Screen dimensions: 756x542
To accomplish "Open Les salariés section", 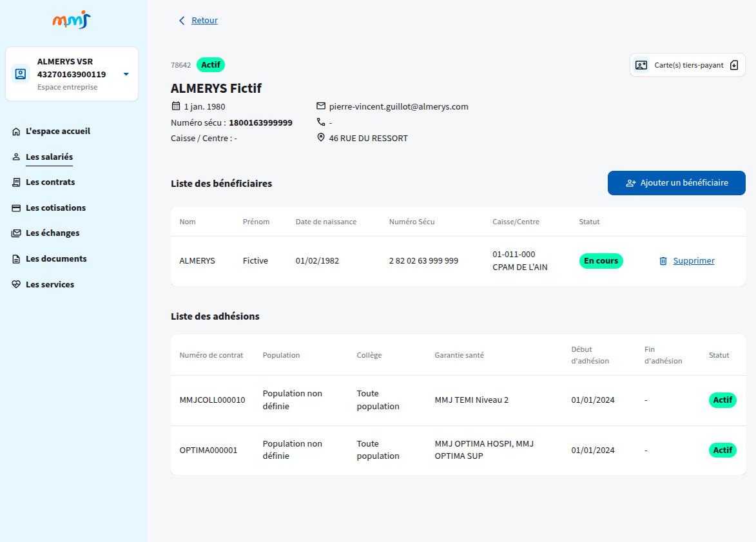I will (x=49, y=157).
